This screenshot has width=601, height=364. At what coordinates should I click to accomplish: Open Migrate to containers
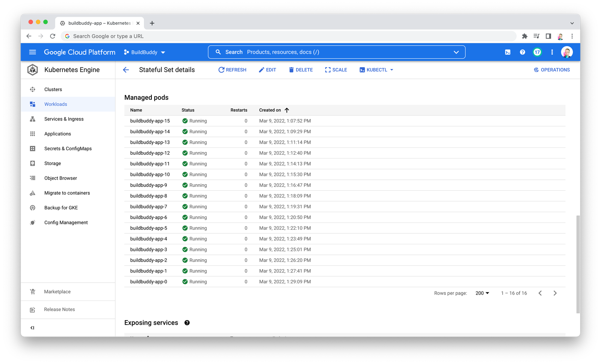pos(68,193)
